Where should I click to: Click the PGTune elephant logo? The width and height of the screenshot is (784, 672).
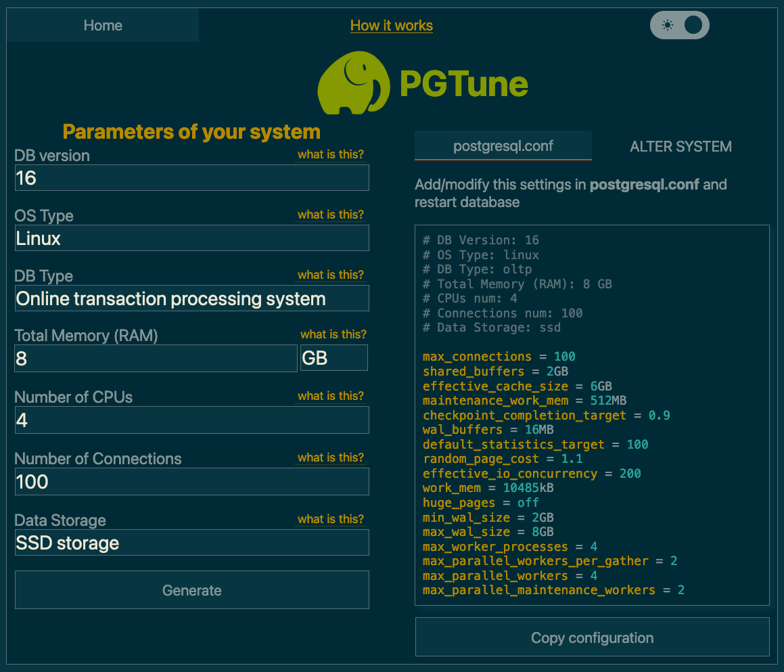tap(352, 83)
